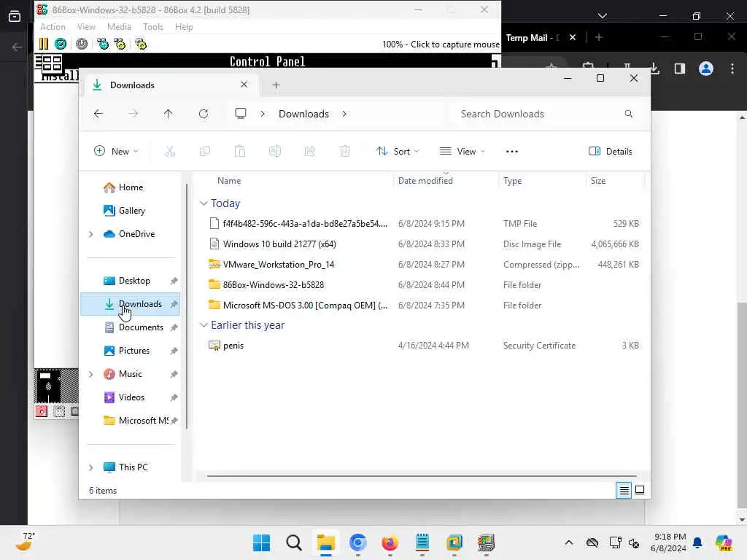Close the Downloads tab
The height and width of the screenshot is (560, 747).
(244, 85)
